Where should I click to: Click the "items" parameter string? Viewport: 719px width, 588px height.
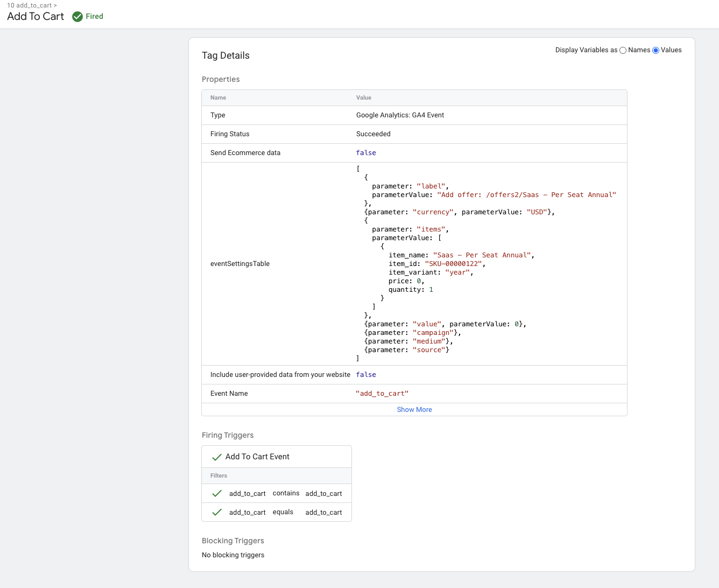[431, 229]
